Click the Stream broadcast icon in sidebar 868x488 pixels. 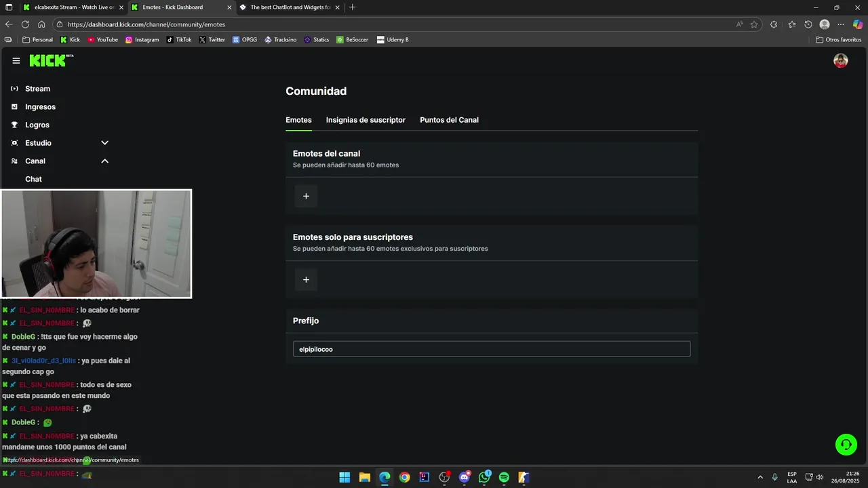(14, 89)
